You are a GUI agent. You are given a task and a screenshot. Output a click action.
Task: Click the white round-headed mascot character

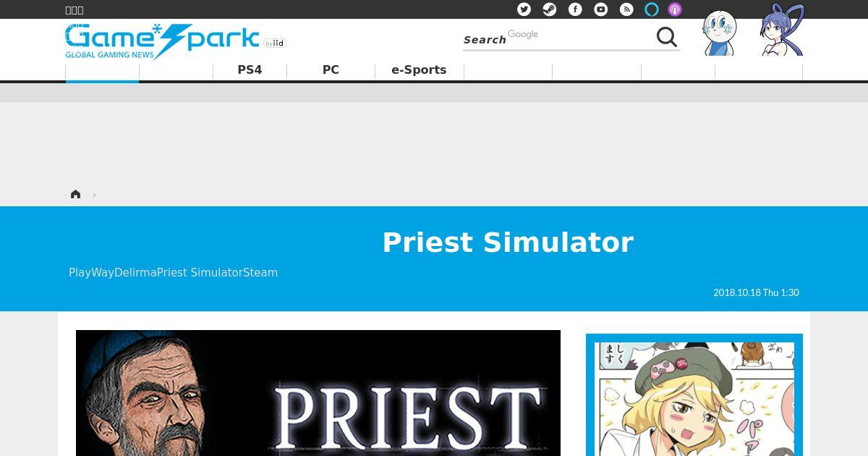[720, 33]
